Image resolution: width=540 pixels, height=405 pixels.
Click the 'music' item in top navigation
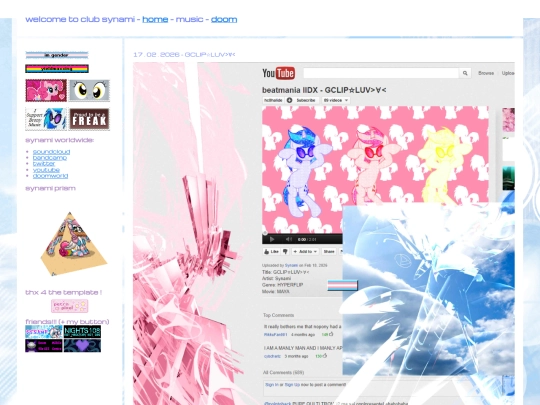(x=189, y=19)
